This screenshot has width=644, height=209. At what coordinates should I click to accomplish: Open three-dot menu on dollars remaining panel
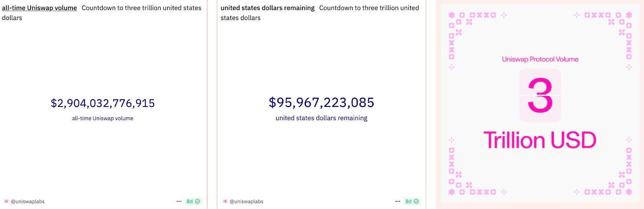tap(398, 201)
